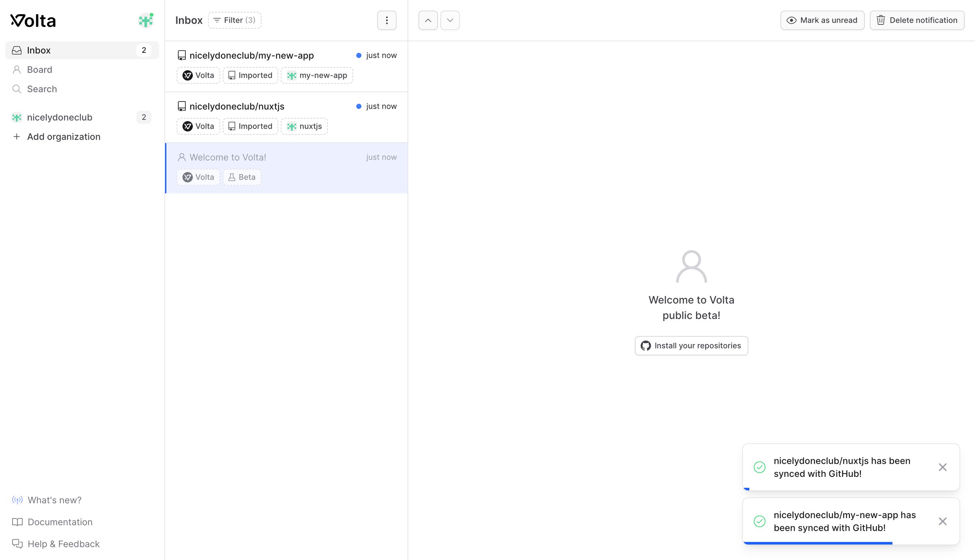Click person icon beside Welcome to Volta!

pyautogui.click(x=182, y=157)
